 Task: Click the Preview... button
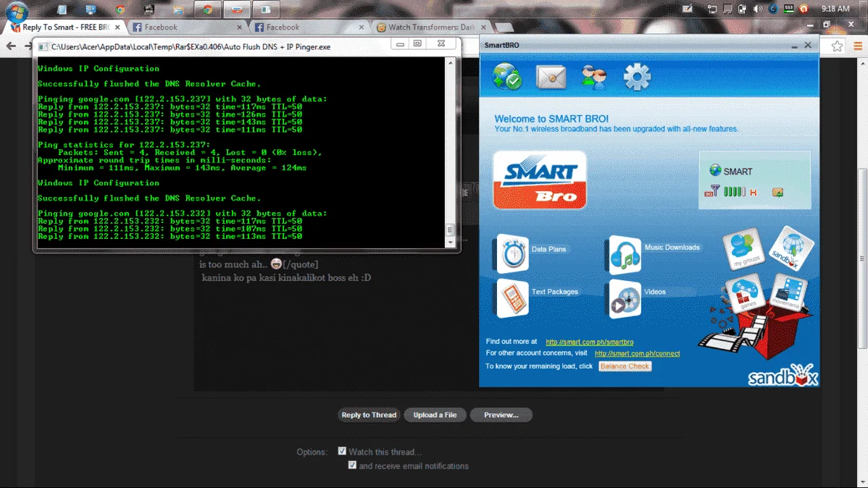click(501, 415)
